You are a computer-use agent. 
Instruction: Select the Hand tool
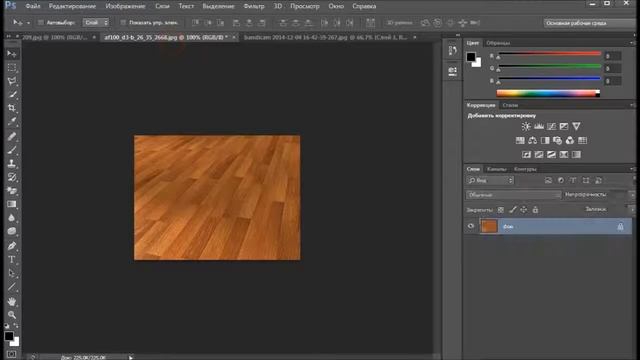tap(11, 301)
